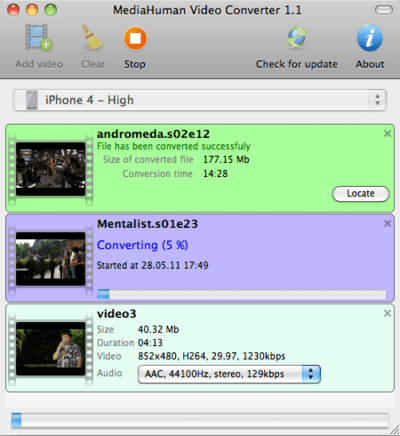Remove video3 with its X button
The image size is (400, 436).
coord(387,313)
